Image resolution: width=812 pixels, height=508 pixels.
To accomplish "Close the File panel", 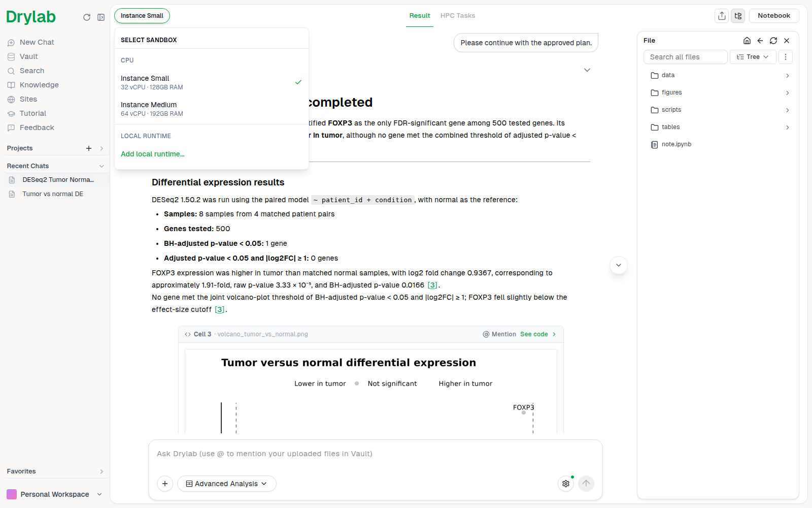I will (787, 41).
